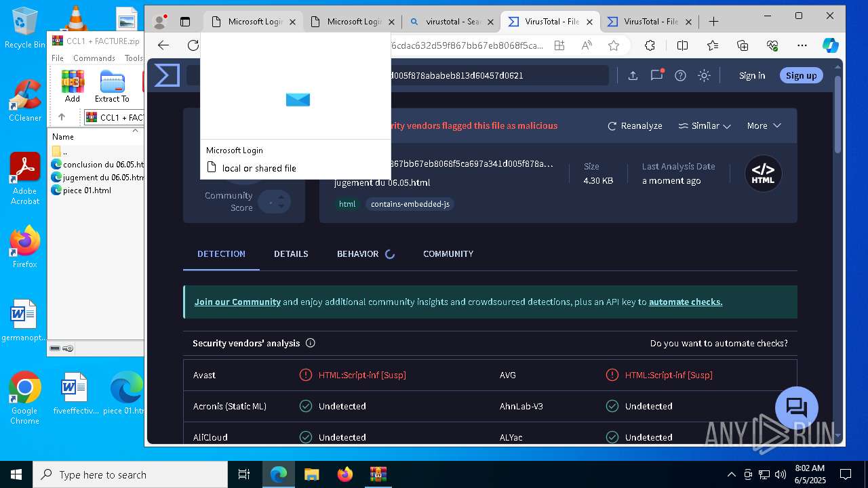
Task: Click VirusTotal sigma logo
Action: pos(167,75)
